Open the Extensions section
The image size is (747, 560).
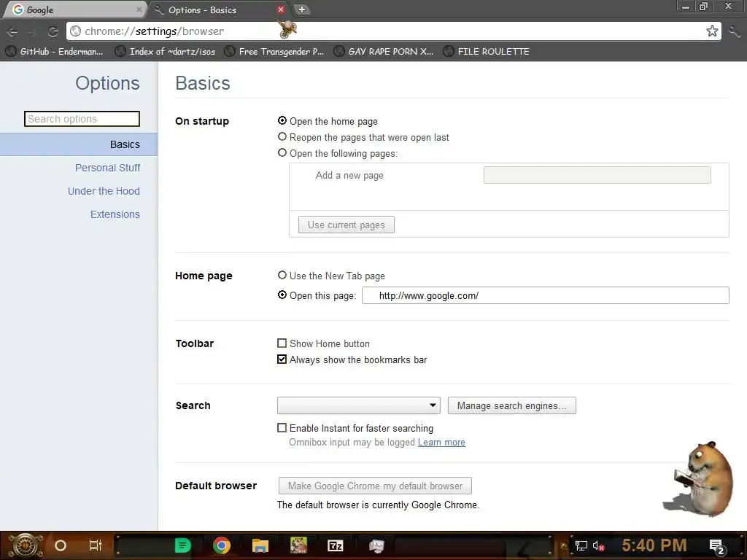[115, 214]
